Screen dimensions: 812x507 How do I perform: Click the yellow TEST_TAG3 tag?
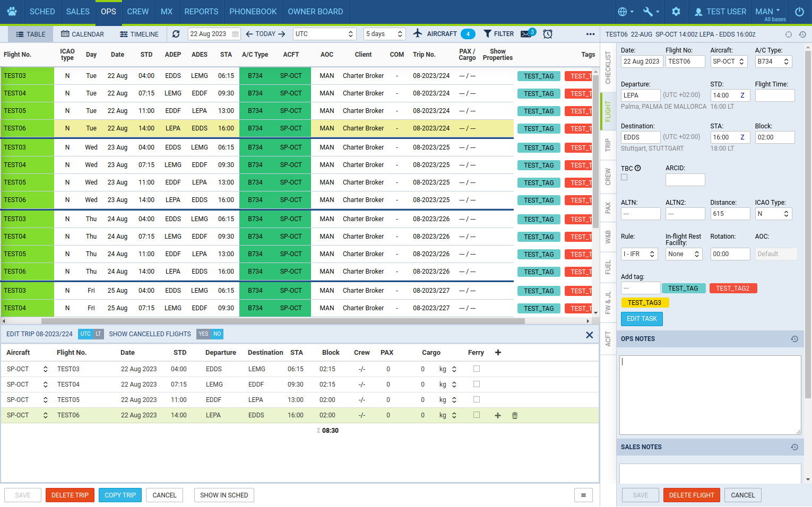pyautogui.click(x=644, y=303)
